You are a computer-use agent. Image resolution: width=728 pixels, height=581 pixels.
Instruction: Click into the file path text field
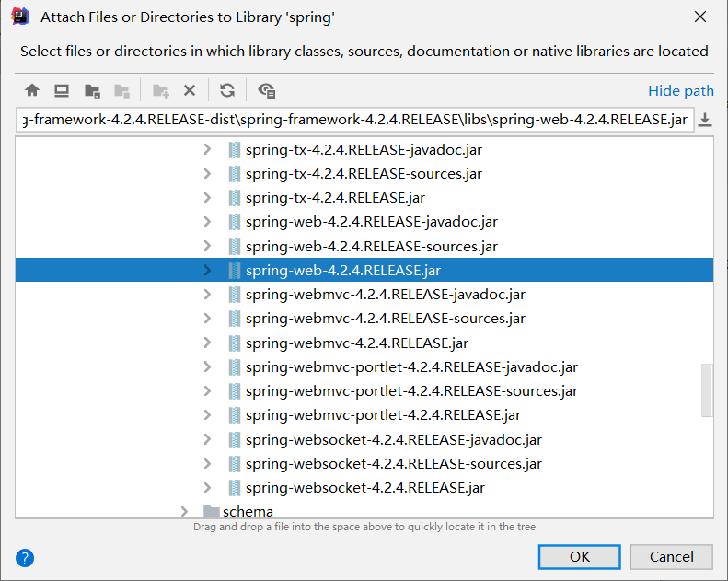(354, 120)
